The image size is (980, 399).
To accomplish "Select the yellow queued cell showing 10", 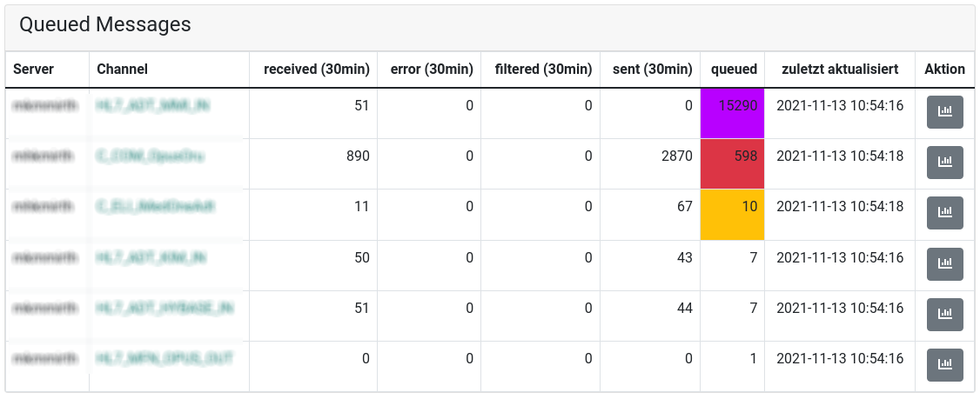I will point(733,214).
